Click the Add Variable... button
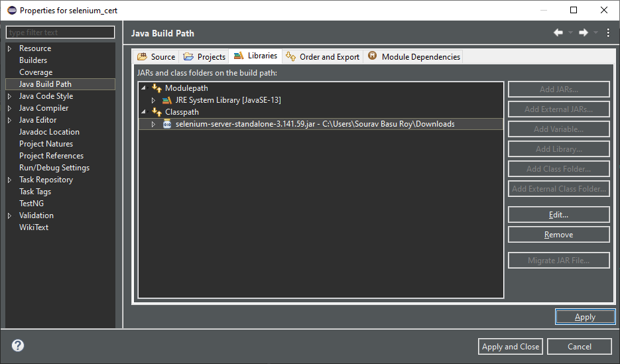Image resolution: width=620 pixels, height=364 pixels. click(x=559, y=129)
